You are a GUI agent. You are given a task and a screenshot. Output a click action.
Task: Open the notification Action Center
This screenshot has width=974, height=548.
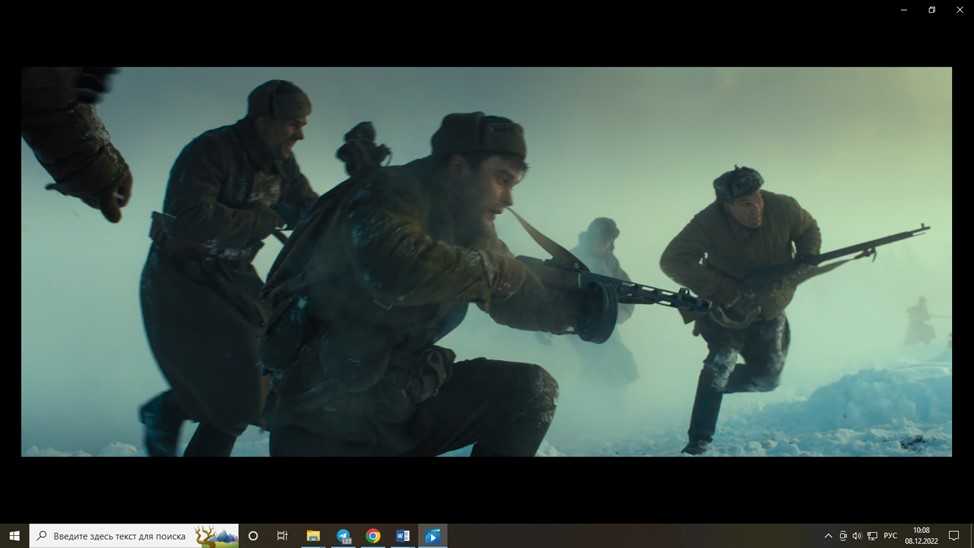tap(954, 536)
